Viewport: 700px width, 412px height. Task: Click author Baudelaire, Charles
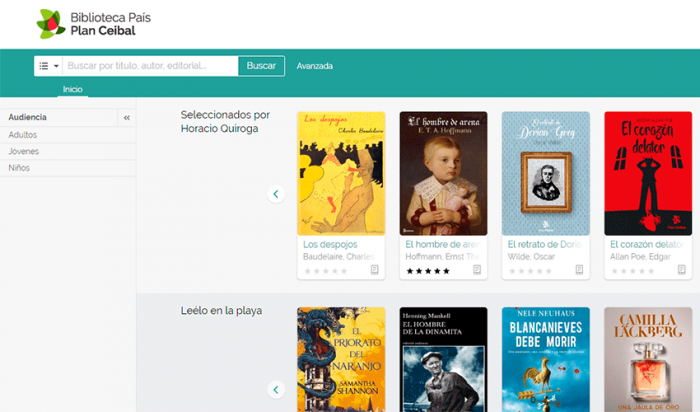click(339, 257)
